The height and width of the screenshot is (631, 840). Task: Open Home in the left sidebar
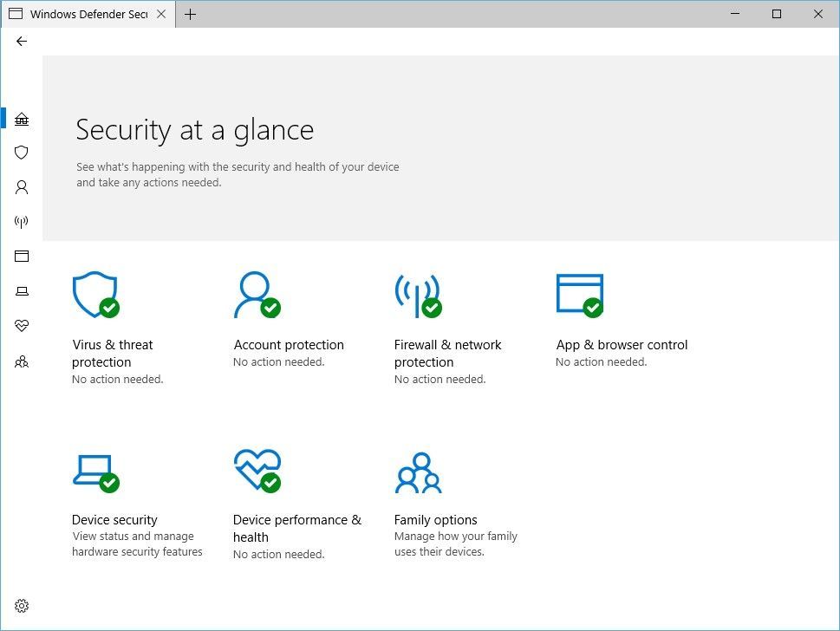coord(22,119)
